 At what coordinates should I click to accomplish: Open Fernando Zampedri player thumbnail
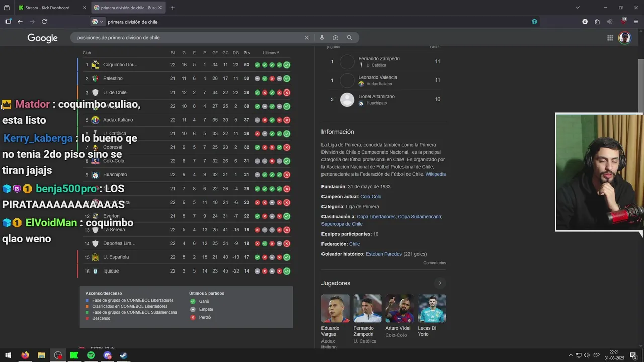[x=367, y=308]
